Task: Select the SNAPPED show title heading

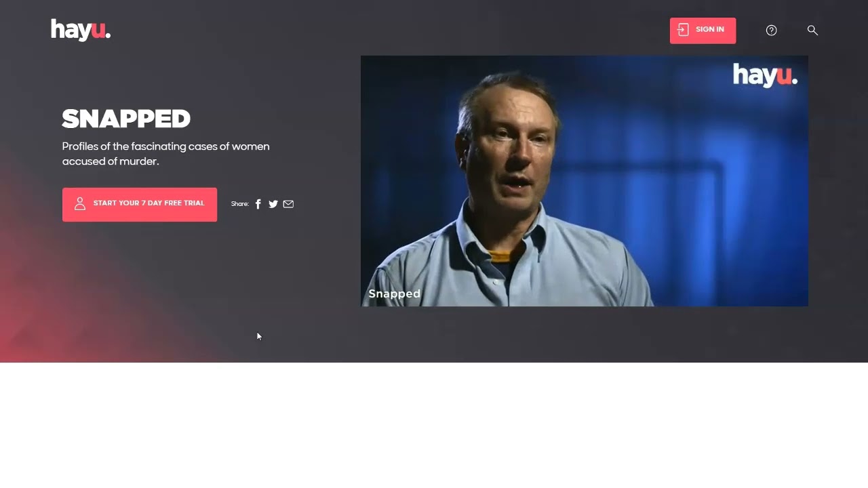Action: coord(126,119)
